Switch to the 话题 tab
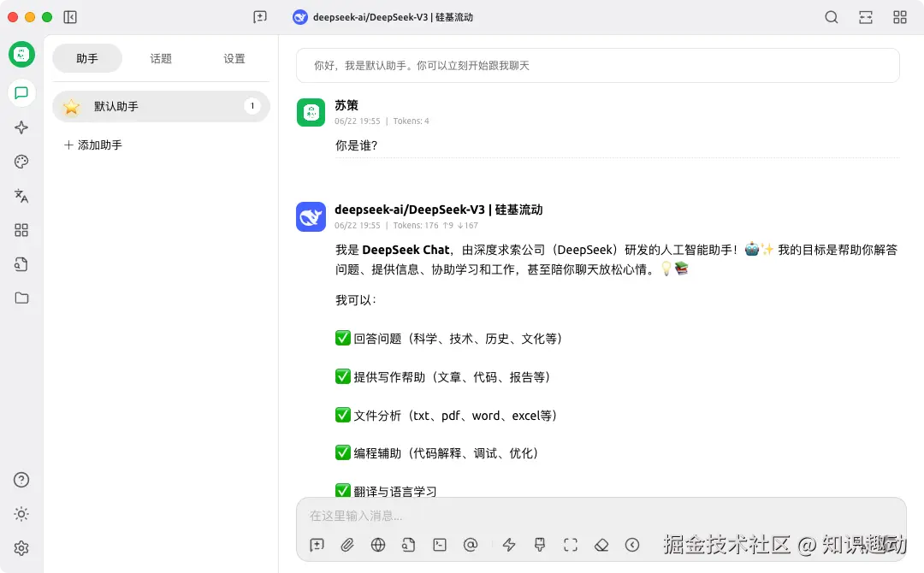The width and height of the screenshot is (924, 573). [x=161, y=58]
